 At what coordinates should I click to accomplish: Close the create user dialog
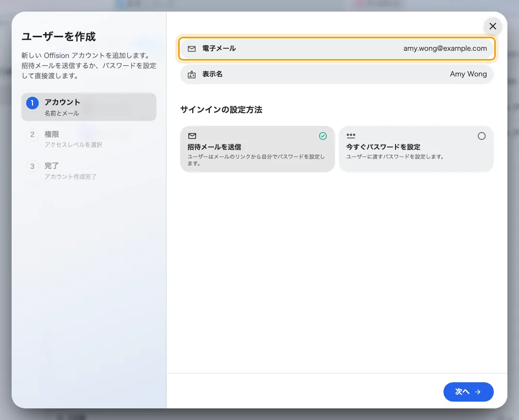tap(492, 26)
